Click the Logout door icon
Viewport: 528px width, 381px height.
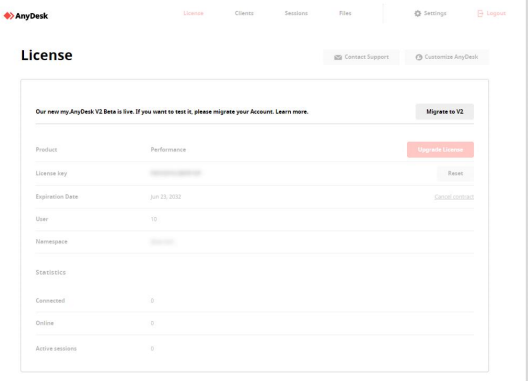pos(480,13)
